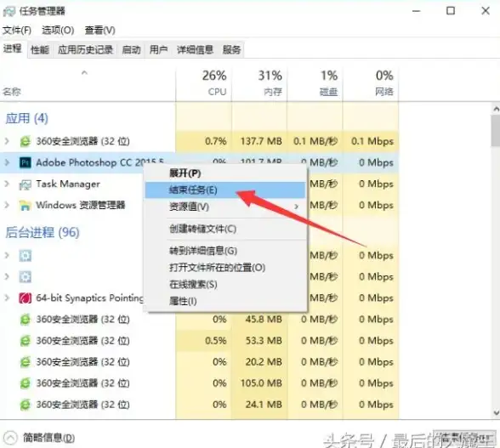Expand the 360安全浏览器 app in 应用 group
The height and width of the screenshot is (448, 500).
7,141
